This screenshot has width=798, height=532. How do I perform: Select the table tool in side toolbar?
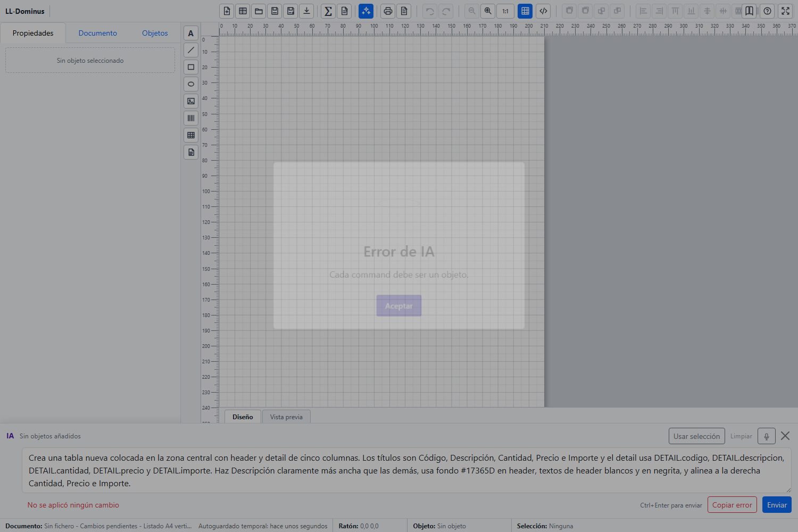pyautogui.click(x=191, y=135)
